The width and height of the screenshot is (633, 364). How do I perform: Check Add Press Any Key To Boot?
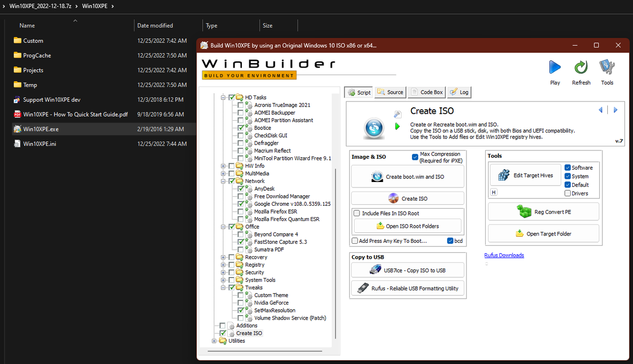[355, 241]
